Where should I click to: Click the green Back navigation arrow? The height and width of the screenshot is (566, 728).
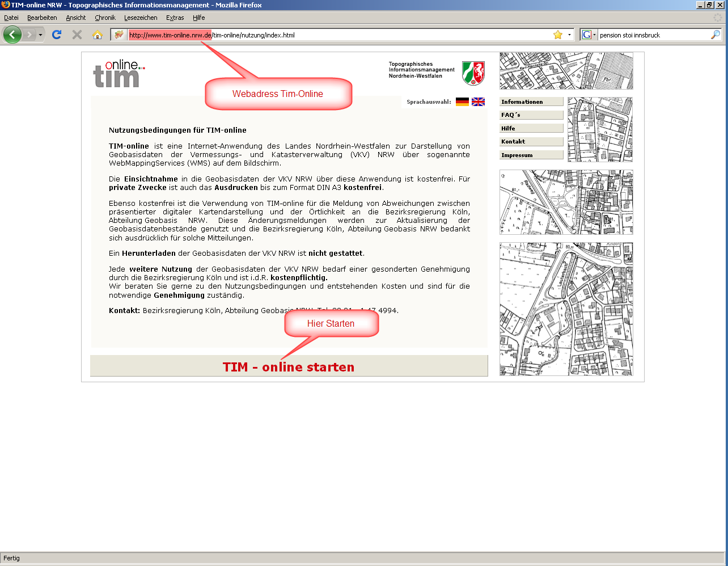pos(12,35)
